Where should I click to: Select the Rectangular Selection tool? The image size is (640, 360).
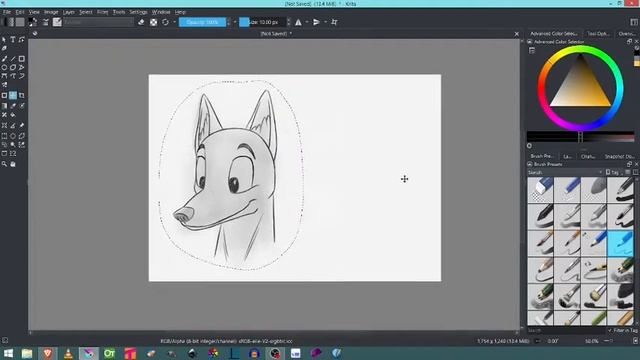click(x=4, y=136)
